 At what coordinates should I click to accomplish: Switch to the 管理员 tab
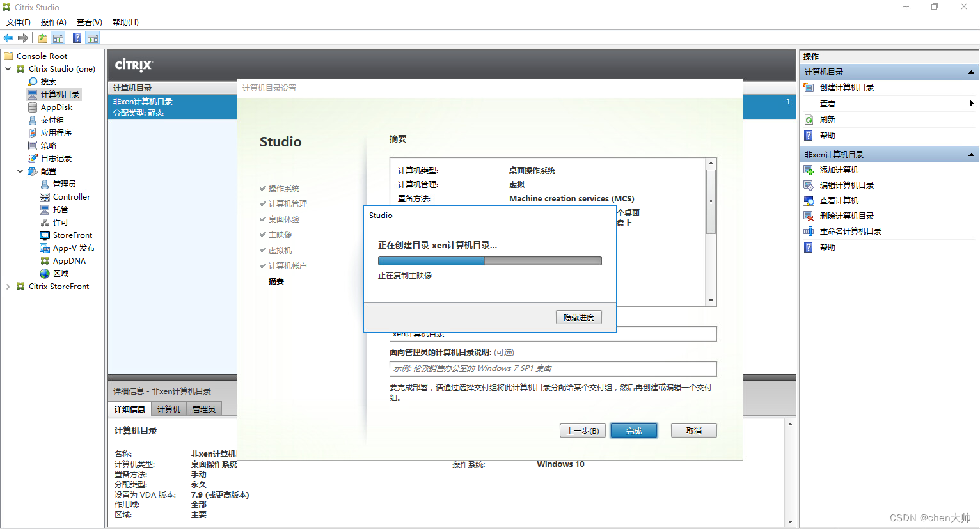(204, 409)
